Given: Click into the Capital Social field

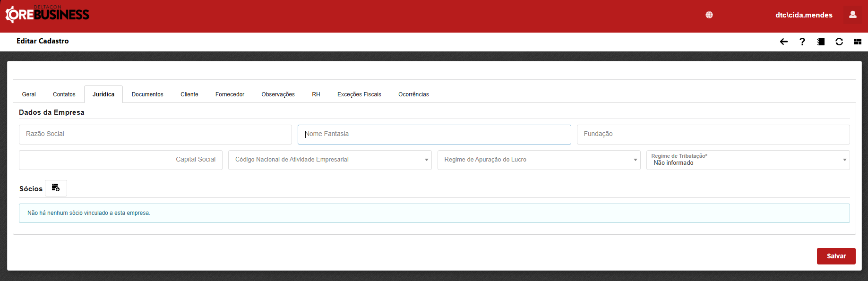Looking at the screenshot, I should (x=120, y=160).
